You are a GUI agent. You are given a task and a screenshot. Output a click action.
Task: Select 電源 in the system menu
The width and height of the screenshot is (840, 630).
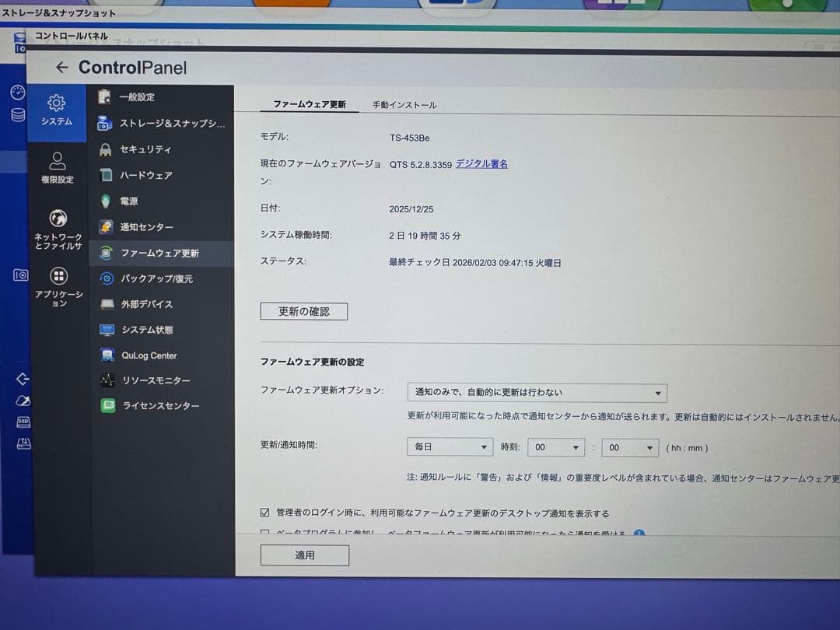[x=129, y=201]
